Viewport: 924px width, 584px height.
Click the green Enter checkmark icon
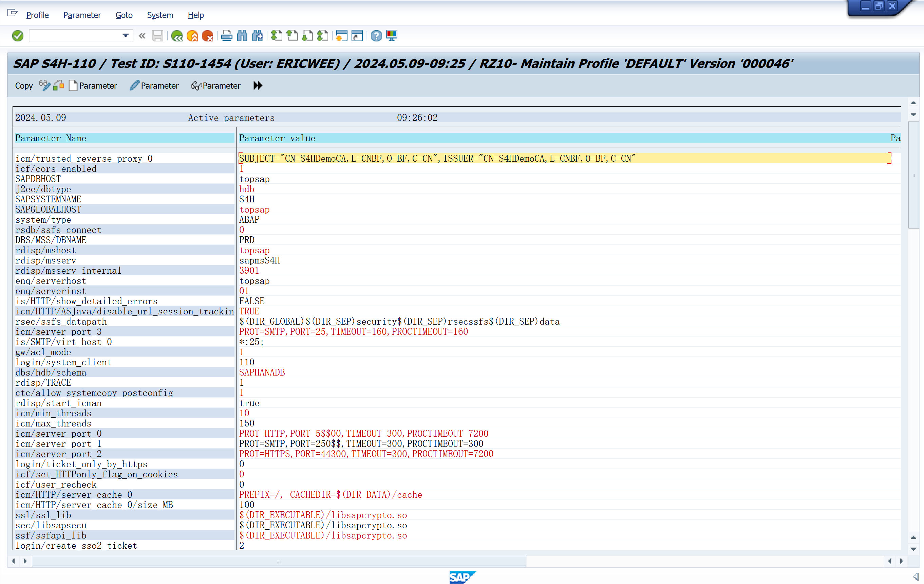point(18,36)
